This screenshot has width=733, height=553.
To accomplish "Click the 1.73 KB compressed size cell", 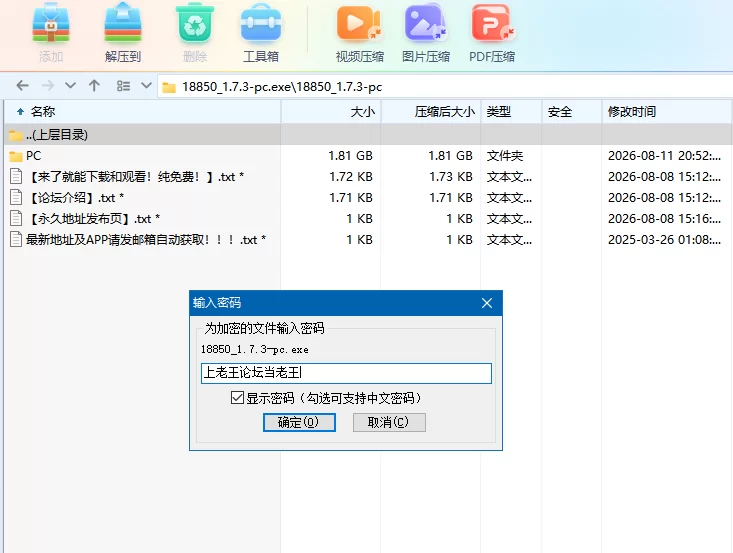I will coord(451,177).
